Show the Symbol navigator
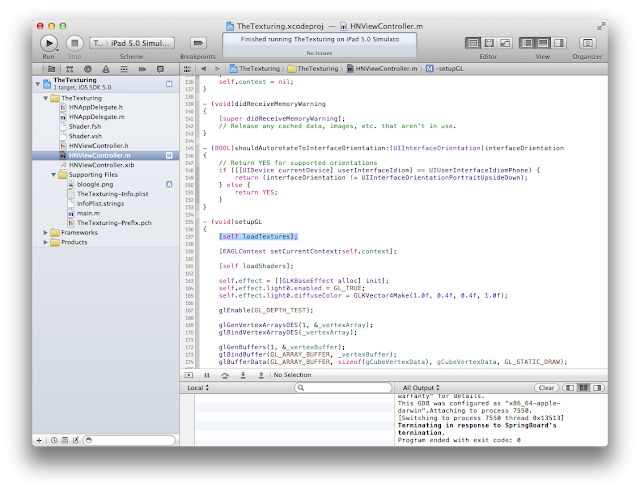 (x=70, y=69)
